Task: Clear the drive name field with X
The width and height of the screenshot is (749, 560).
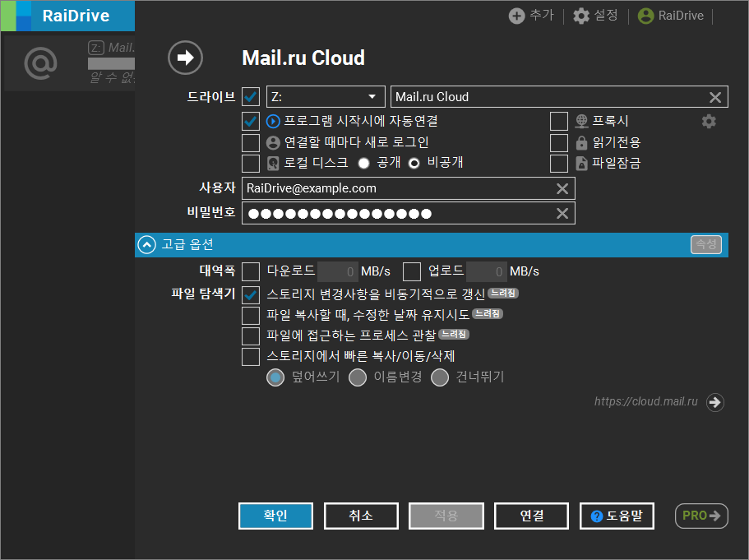Action: 715,97
